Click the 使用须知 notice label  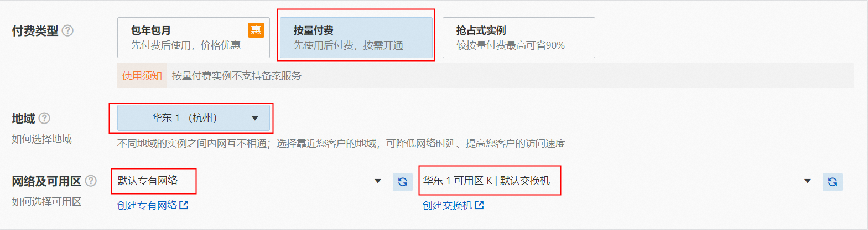[142, 76]
